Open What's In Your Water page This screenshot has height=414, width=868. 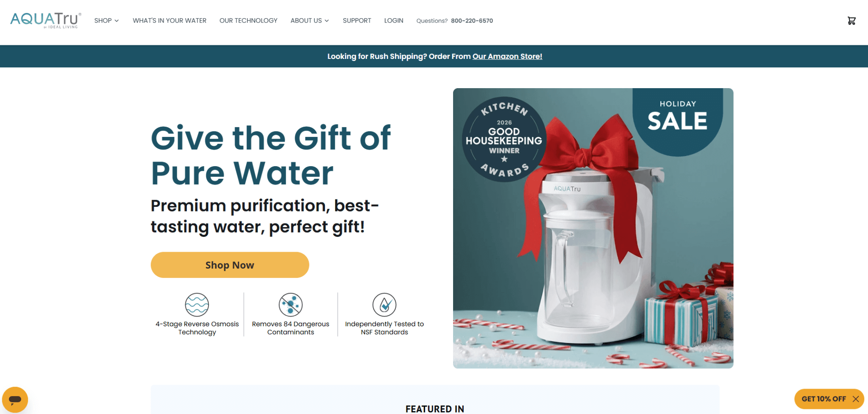[x=170, y=20]
